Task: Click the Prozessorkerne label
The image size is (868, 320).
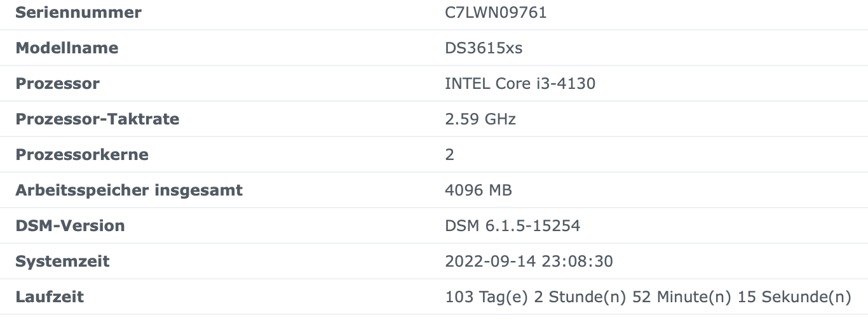Action: (82, 154)
